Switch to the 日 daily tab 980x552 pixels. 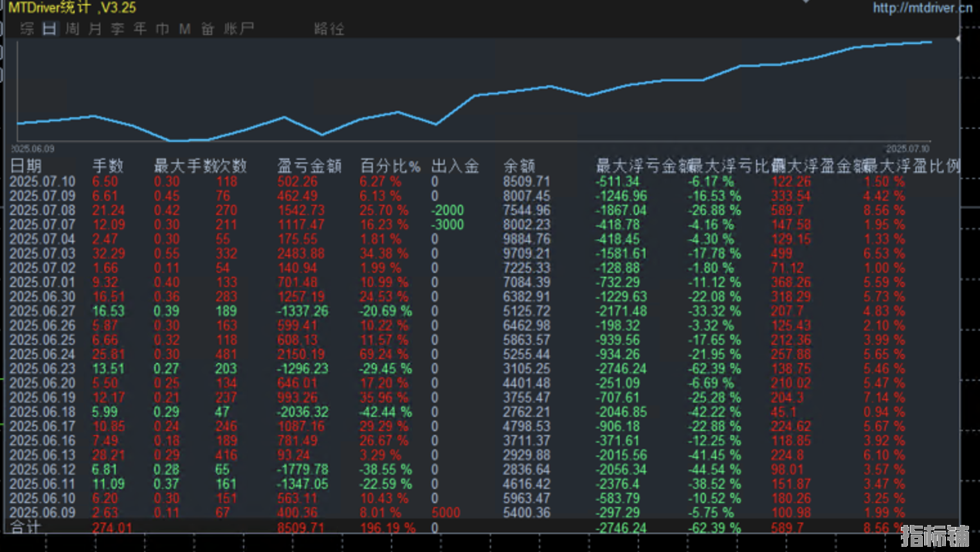50,29
